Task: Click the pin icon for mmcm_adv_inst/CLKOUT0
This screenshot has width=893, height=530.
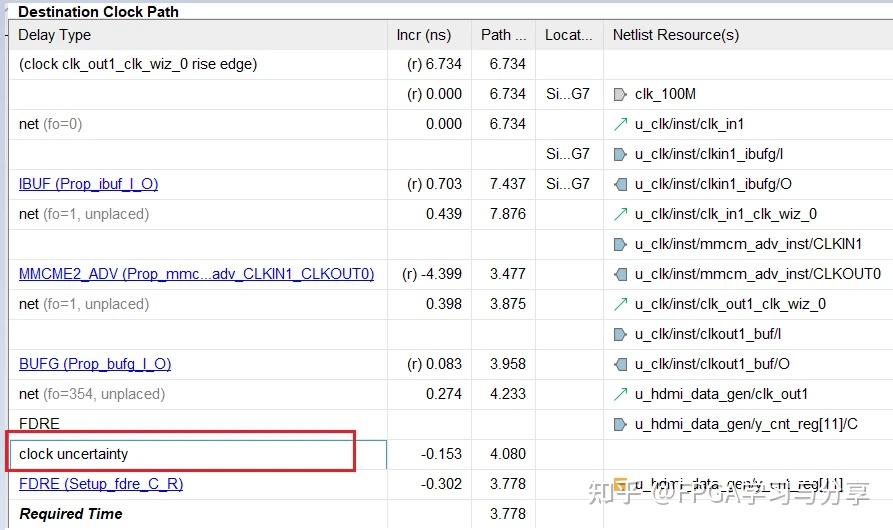Action: click(620, 274)
